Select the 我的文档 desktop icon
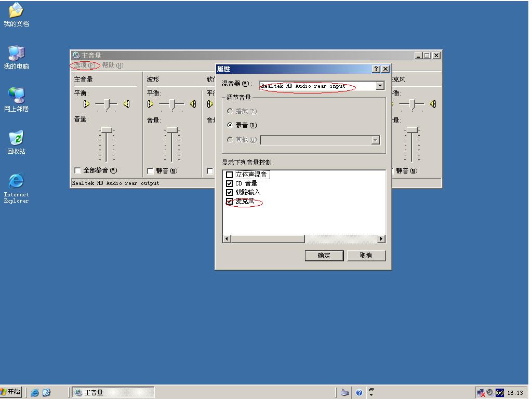 16,15
